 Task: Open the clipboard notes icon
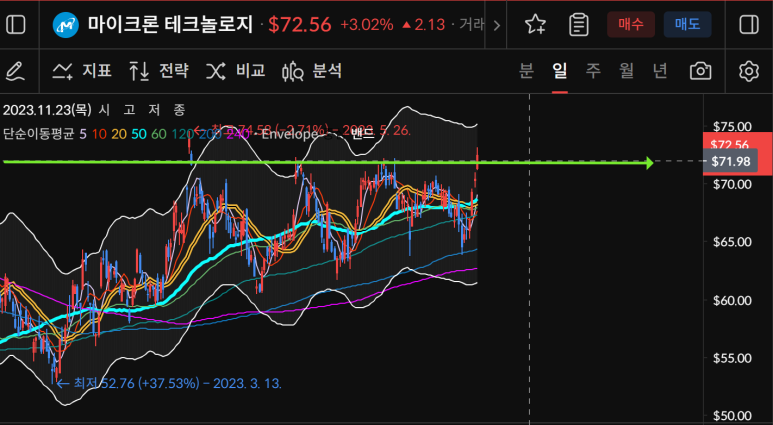point(578,25)
